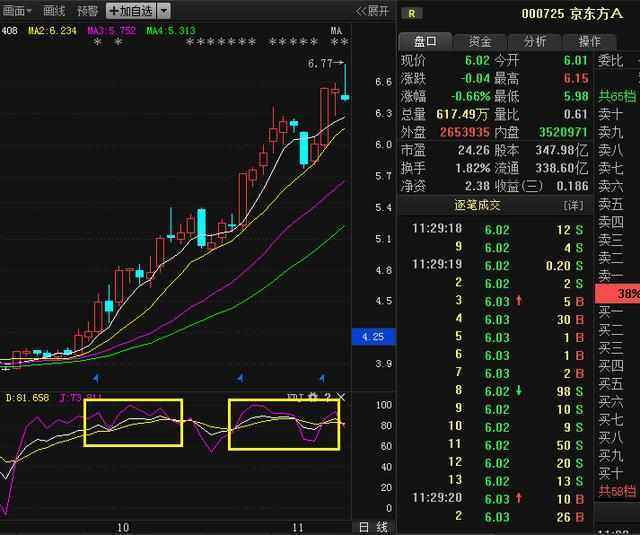
Task: Close the KDJ indicator panel
Action: point(341,397)
